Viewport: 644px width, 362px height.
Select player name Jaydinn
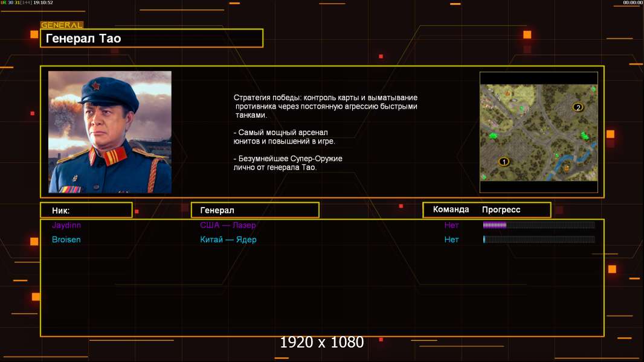click(66, 225)
